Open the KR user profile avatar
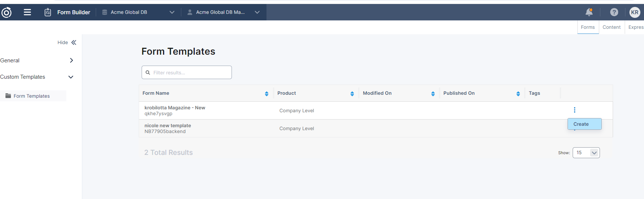This screenshot has width=644, height=199. point(635,12)
